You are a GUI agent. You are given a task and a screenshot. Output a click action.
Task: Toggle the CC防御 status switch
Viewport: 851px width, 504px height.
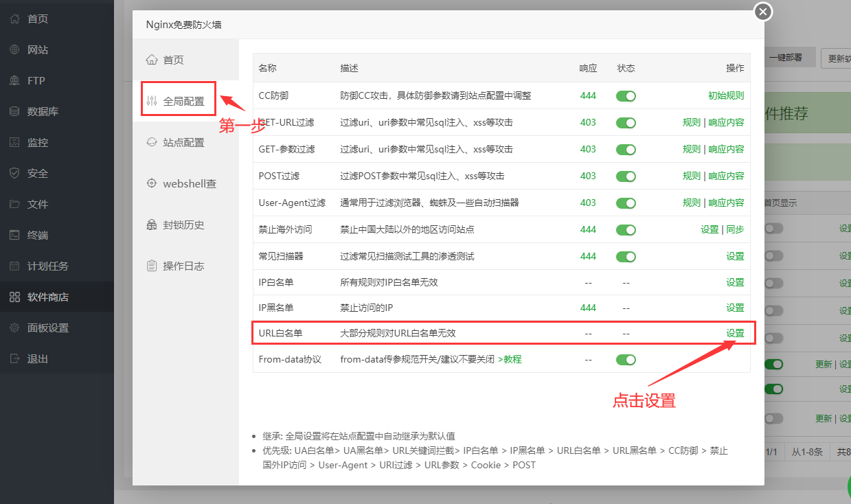[626, 96]
